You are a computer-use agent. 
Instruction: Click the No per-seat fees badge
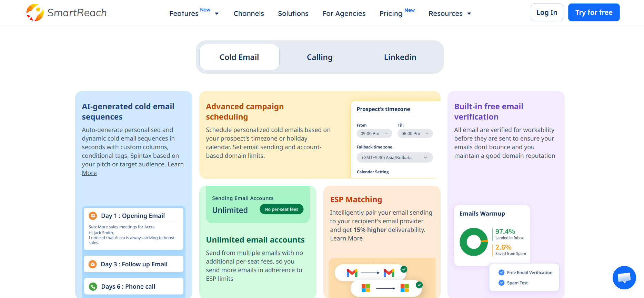(281, 209)
